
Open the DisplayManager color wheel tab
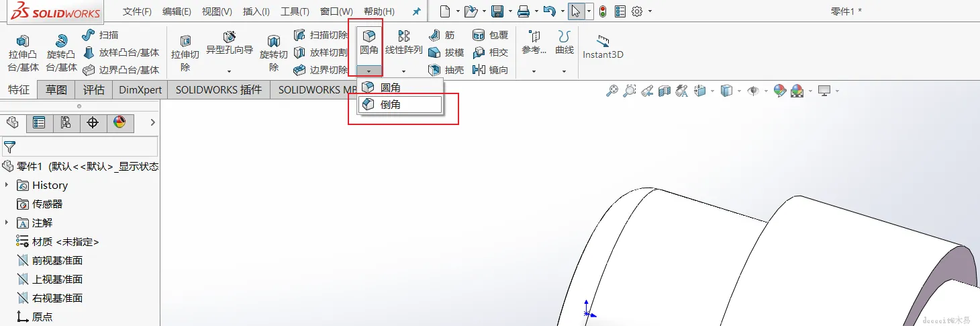[119, 122]
